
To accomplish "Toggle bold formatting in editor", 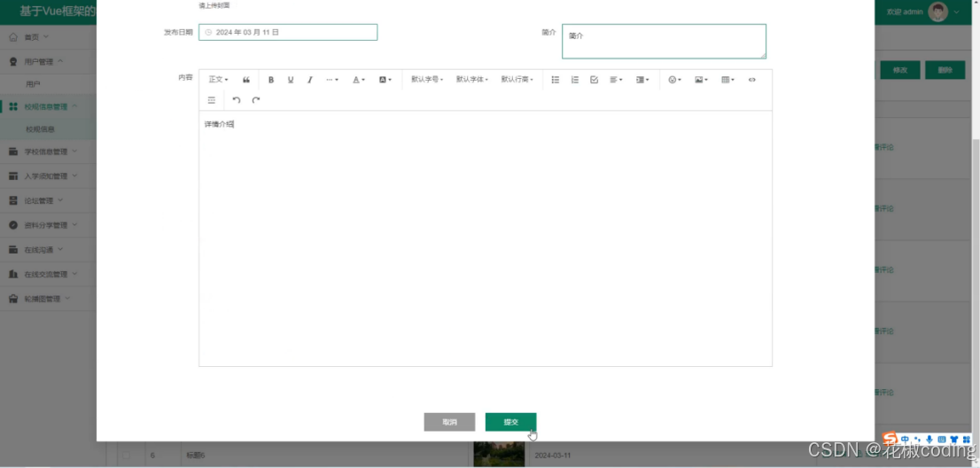I will [x=271, y=80].
